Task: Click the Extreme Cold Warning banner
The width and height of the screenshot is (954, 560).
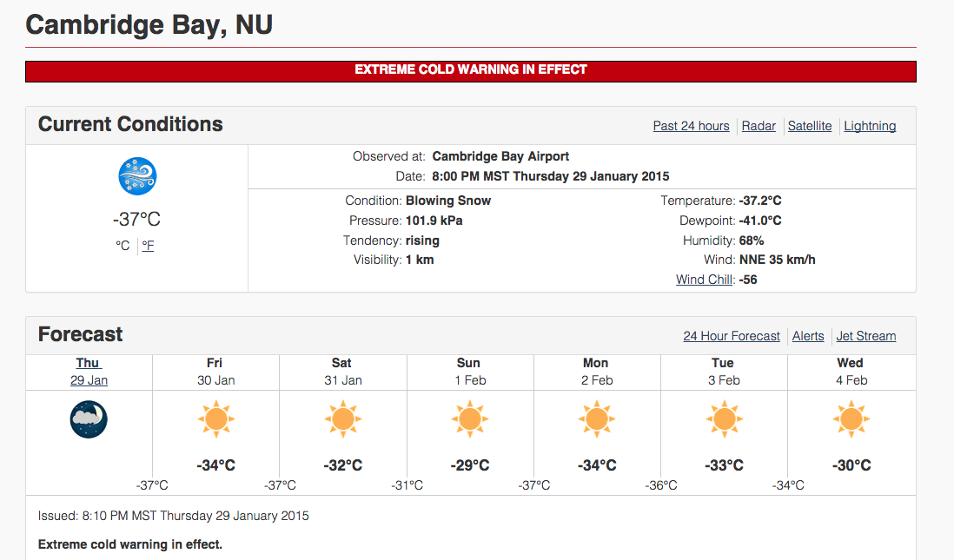Action: 471,71
